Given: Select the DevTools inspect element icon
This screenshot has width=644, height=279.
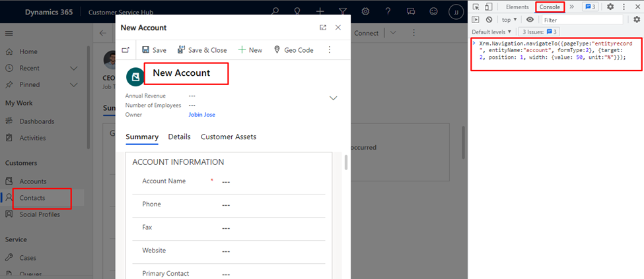Looking at the screenshot, I should tap(476, 7).
